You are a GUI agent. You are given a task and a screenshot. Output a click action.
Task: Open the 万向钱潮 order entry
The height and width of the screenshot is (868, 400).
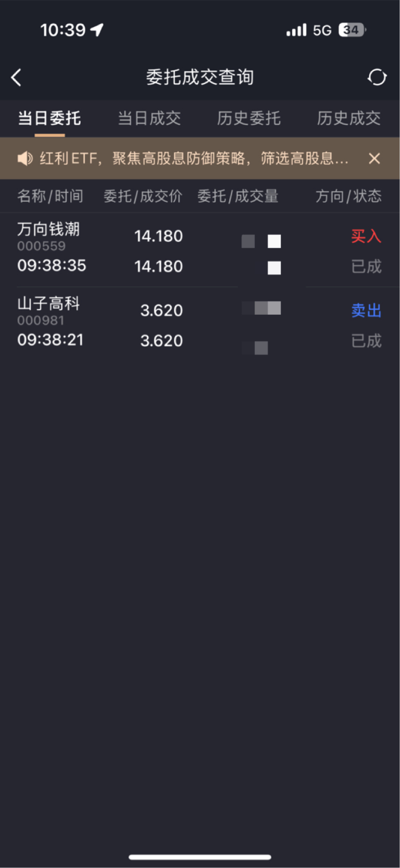200,250
